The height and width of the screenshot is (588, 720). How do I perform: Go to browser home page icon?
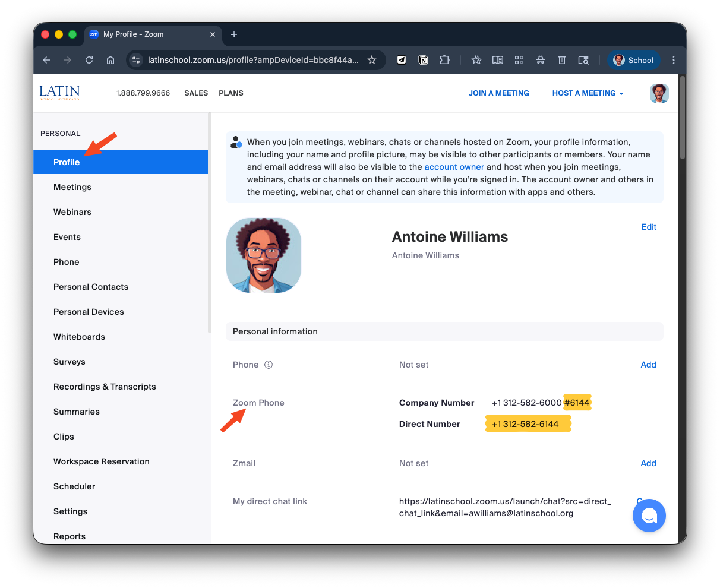[x=110, y=60]
